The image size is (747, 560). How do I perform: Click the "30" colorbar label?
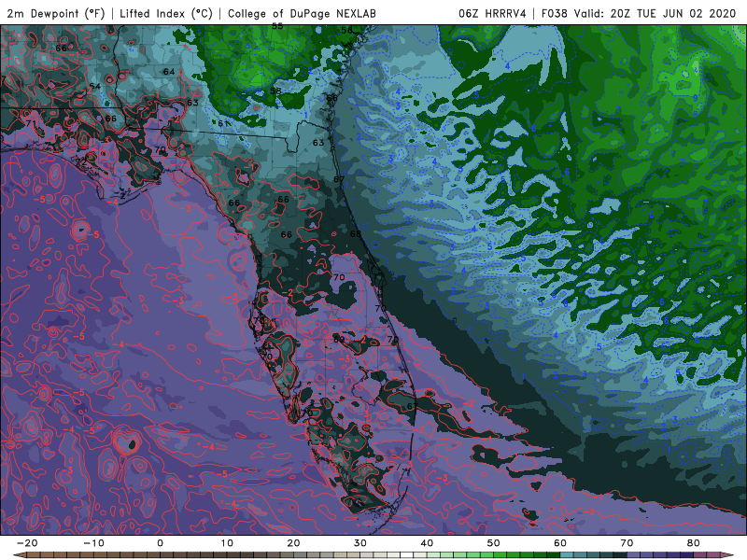click(360, 543)
